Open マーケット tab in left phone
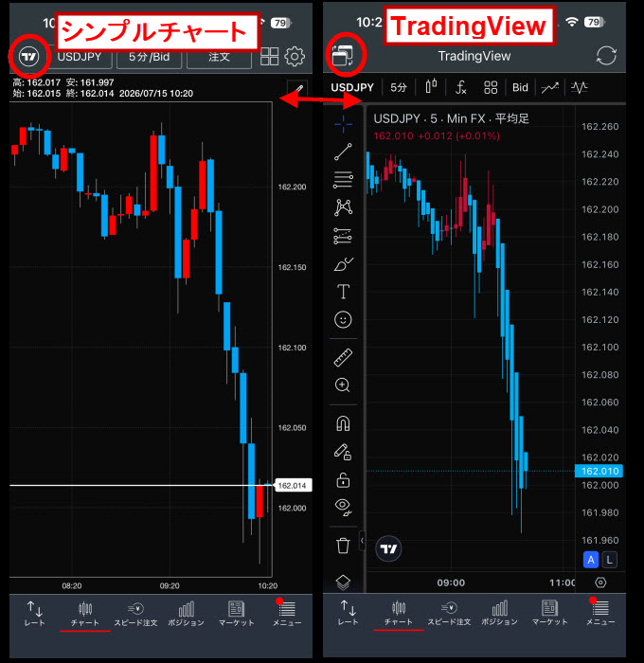Image resolution: width=644 pixels, height=663 pixels. click(x=237, y=614)
